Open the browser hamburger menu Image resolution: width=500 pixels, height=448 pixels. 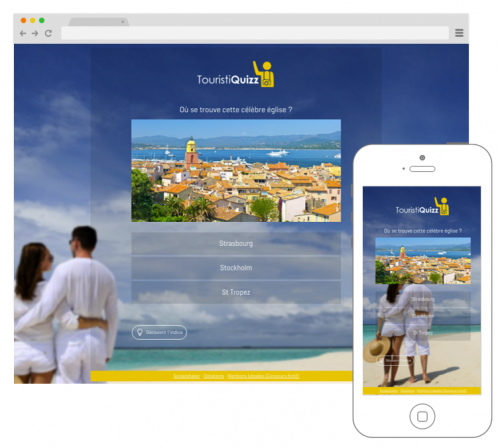(459, 33)
